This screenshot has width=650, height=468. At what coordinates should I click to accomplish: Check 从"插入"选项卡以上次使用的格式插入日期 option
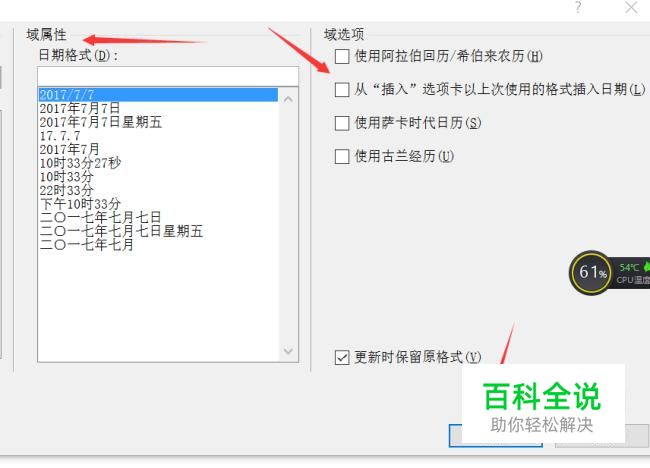tap(342, 89)
